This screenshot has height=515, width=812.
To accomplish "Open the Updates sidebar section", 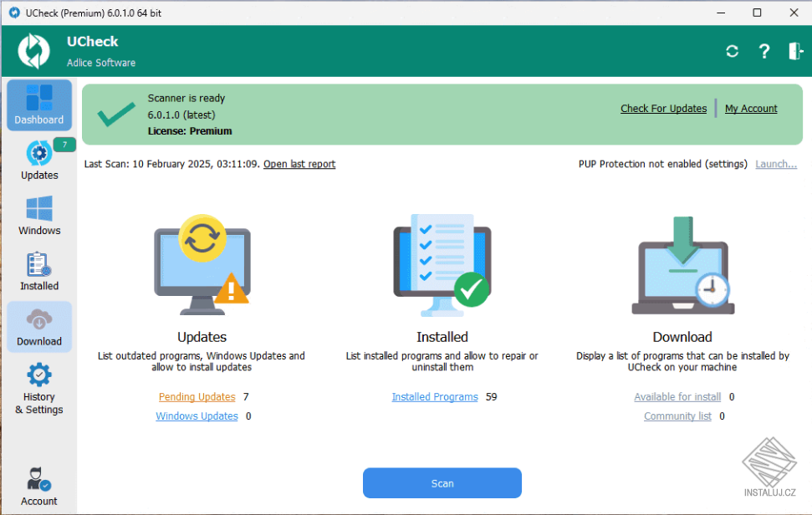I will pos(39,161).
